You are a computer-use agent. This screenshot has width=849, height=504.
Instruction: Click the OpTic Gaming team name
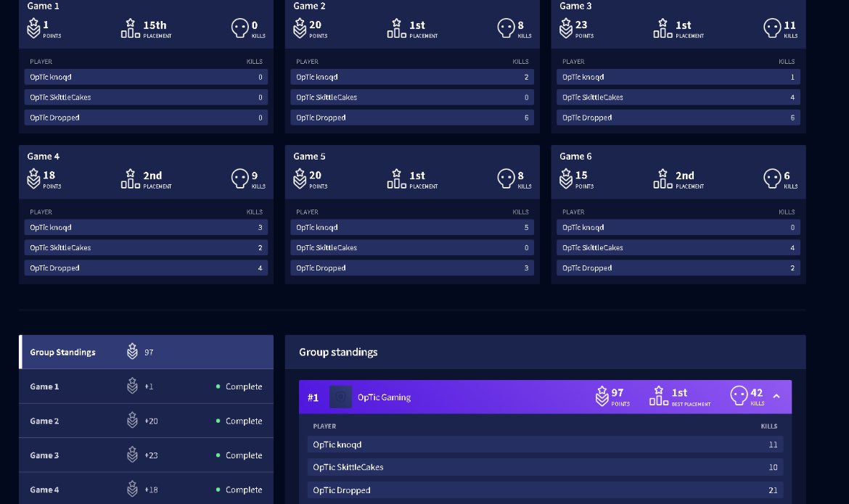point(384,397)
